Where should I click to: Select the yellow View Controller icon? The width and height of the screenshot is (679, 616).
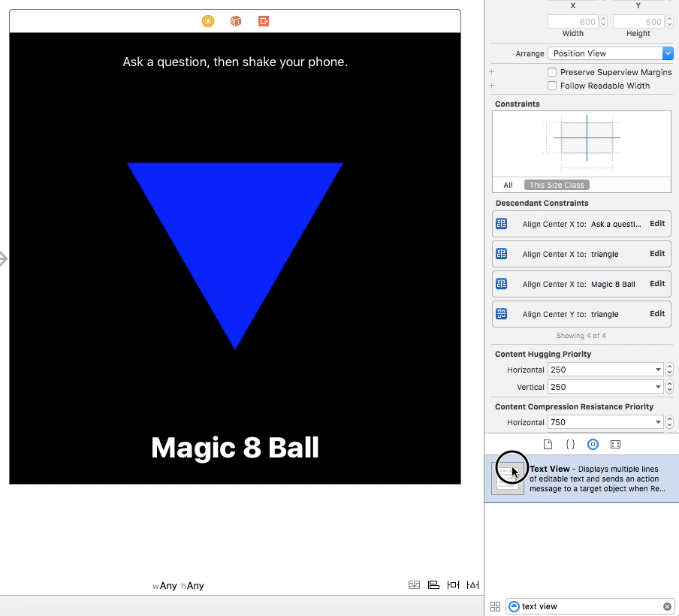click(x=207, y=22)
